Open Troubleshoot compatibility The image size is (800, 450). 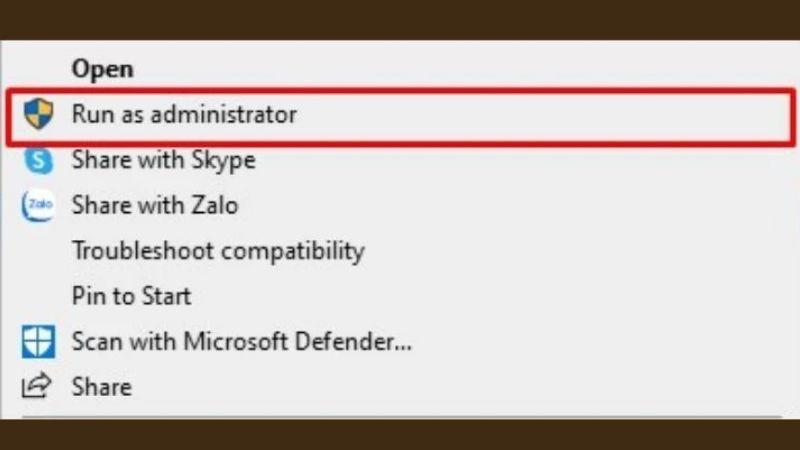(x=217, y=251)
